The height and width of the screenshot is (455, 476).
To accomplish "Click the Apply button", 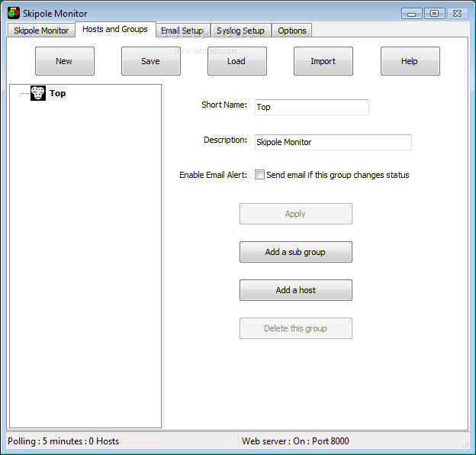I will coord(296,214).
